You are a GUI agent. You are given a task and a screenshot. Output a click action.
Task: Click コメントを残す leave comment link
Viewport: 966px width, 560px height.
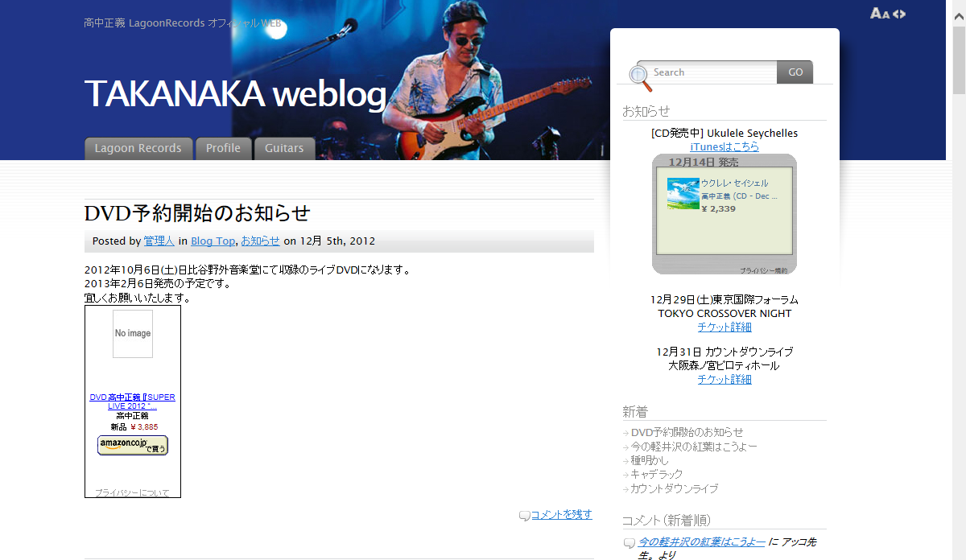point(562,515)
